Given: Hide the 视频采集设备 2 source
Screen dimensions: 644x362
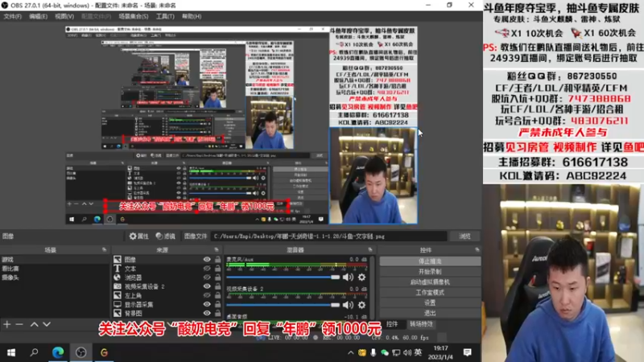Looking at the screenshot, I should pos(207,286).
